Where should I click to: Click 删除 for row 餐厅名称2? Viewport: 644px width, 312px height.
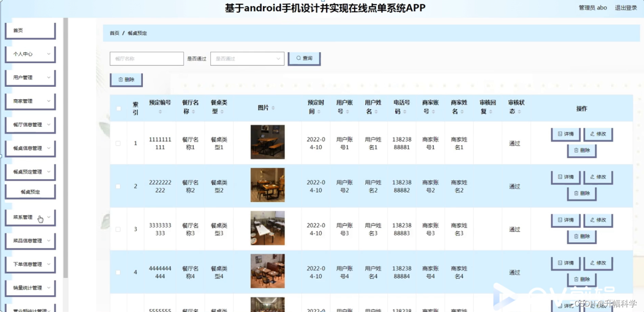(582, 194)
